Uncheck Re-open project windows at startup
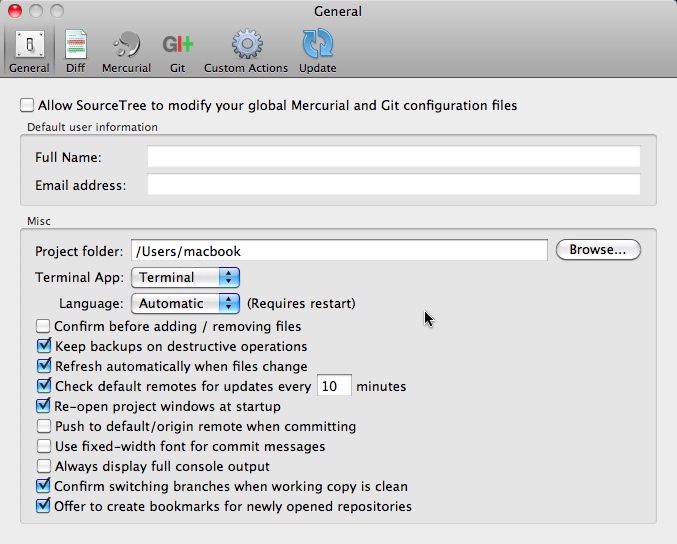The height and width of the screenshot is (544, 677). click(x=43, y=406)
